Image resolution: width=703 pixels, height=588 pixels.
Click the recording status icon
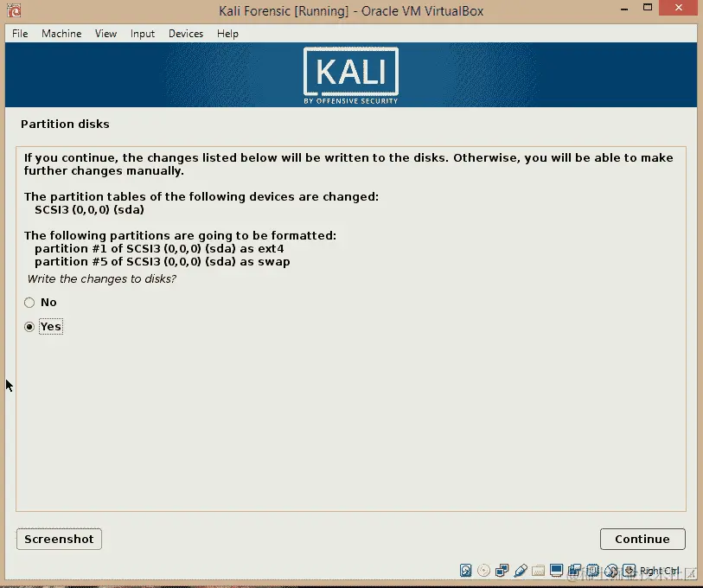tap(574, 571)
